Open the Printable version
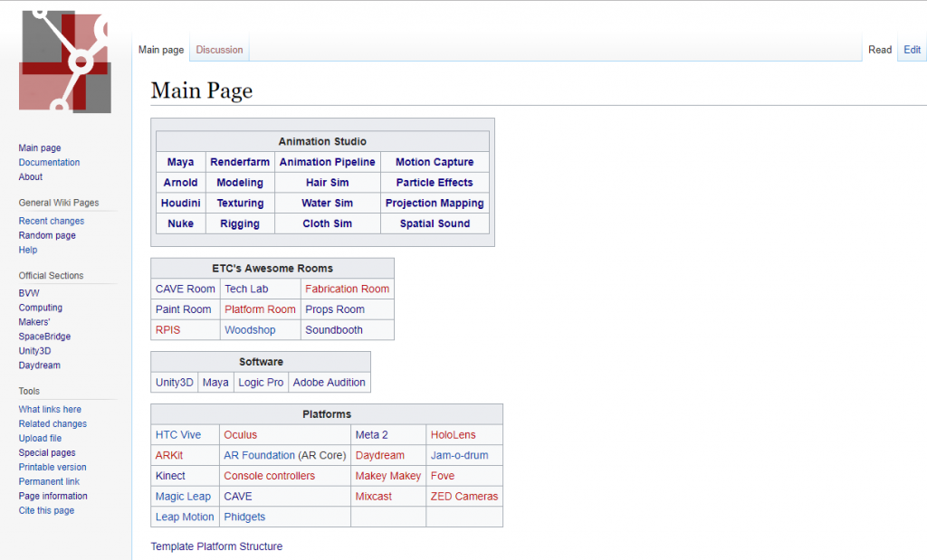 point(53,467)
